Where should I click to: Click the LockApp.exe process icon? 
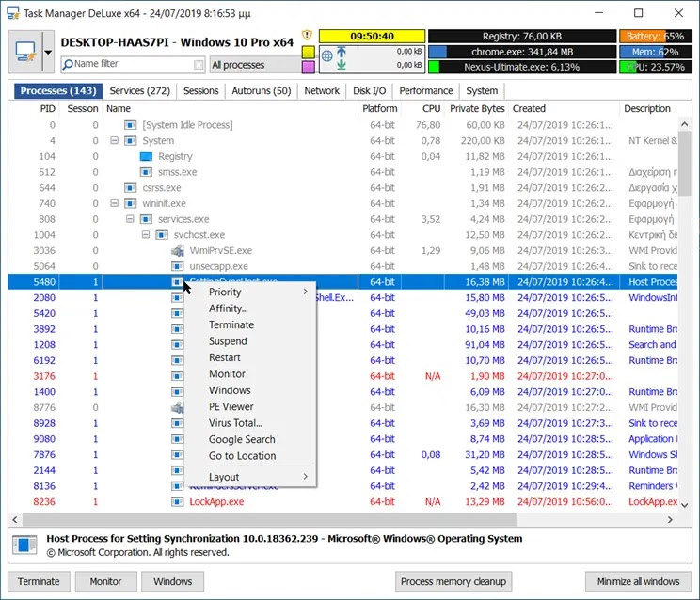pyautogui.click(x=178, y=502)
